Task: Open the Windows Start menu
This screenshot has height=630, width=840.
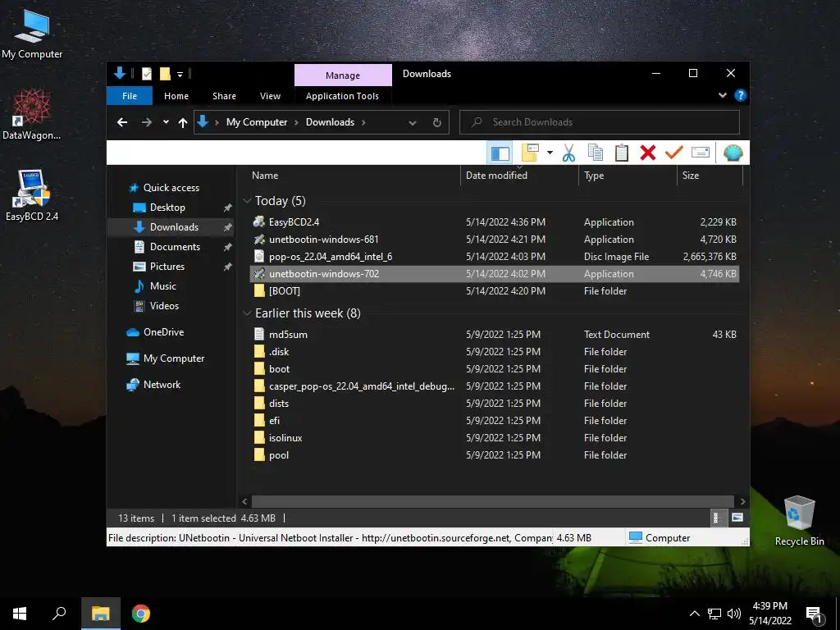Action: coord(20,614)
